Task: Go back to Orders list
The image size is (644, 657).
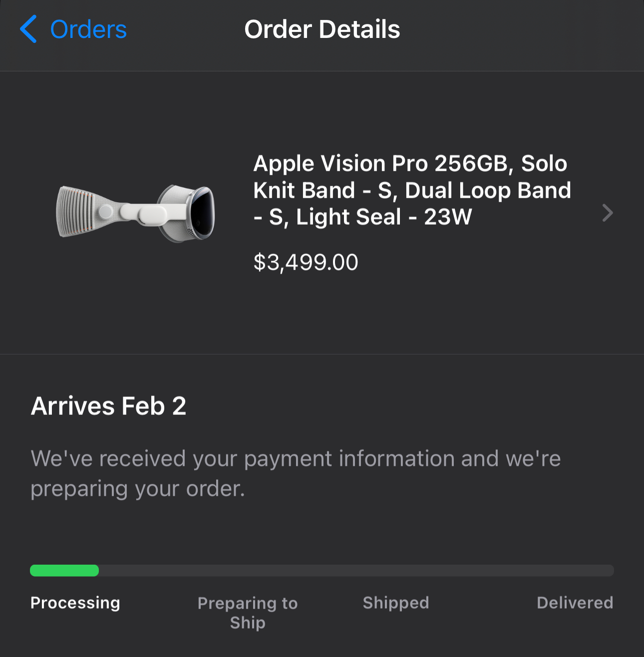Action: pos(88,29)
